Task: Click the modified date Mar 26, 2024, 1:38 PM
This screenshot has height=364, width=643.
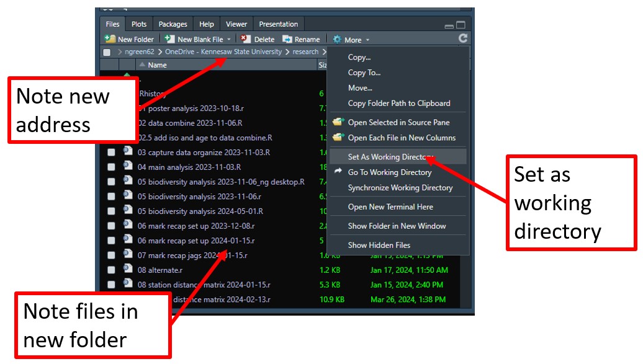Action: pyautogui.click(x=408, y=300)
